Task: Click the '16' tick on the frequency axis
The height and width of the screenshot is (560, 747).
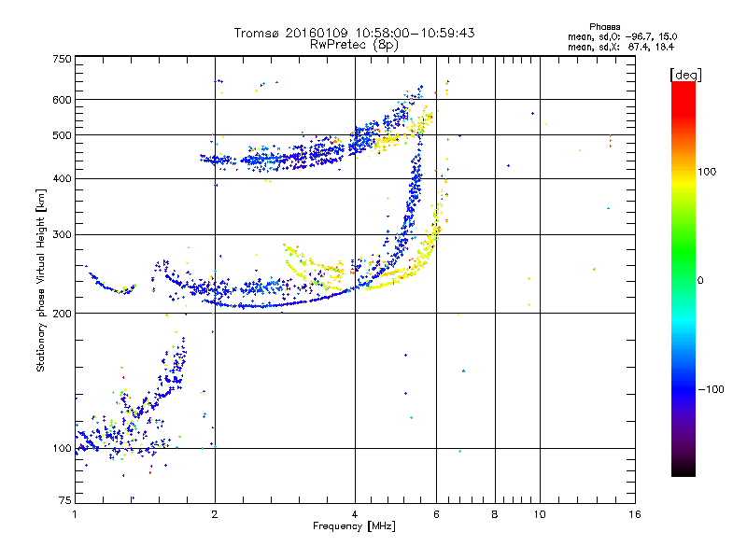Action: click(x=634, y=514)
